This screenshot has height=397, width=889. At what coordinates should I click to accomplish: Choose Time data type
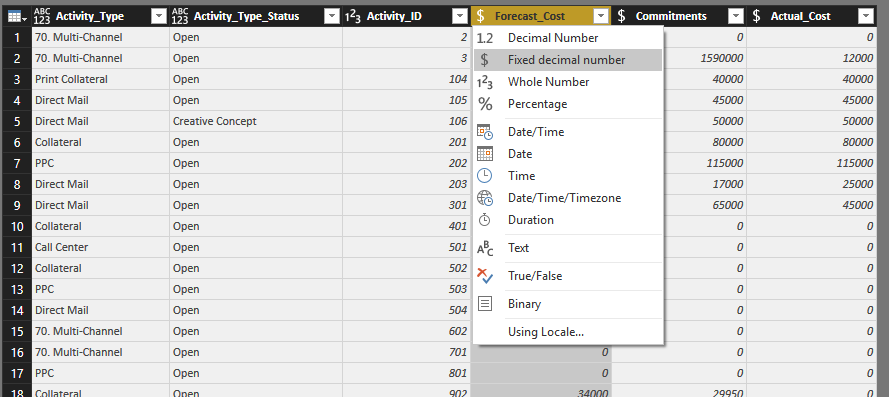(x=568, y=176)
